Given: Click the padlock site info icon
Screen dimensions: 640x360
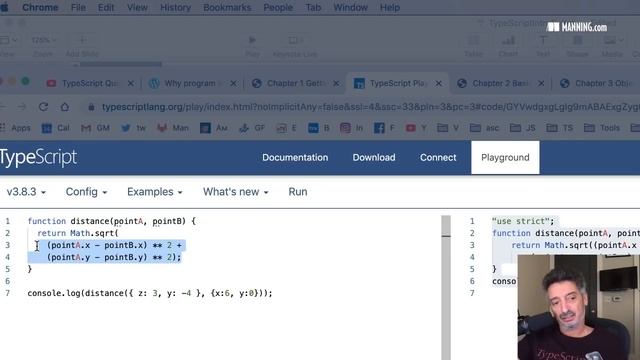Looking at the screenshot, I should pos(91,107).
